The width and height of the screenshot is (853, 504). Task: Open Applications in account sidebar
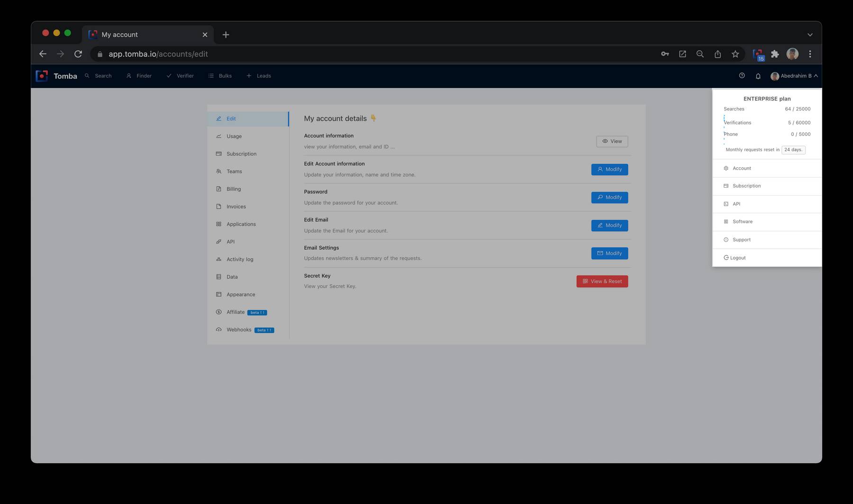[x=248, y=224]
